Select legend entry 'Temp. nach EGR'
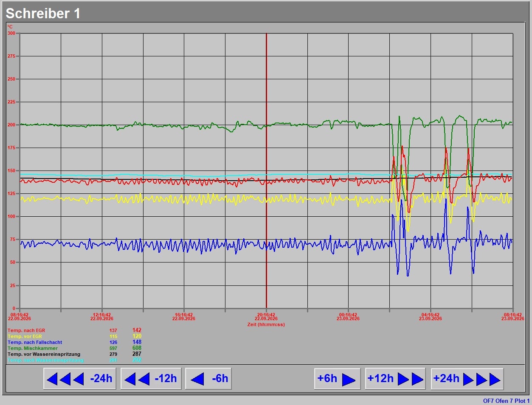 click(x=26, y=330)
